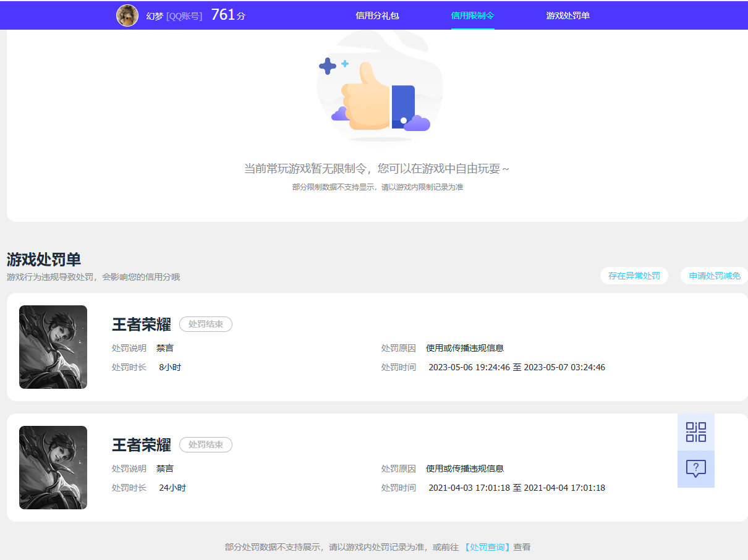The height and width of the screenshot is (560, 748).
Task: Open the 信用分礼包 tab
Action: point(377,15)
